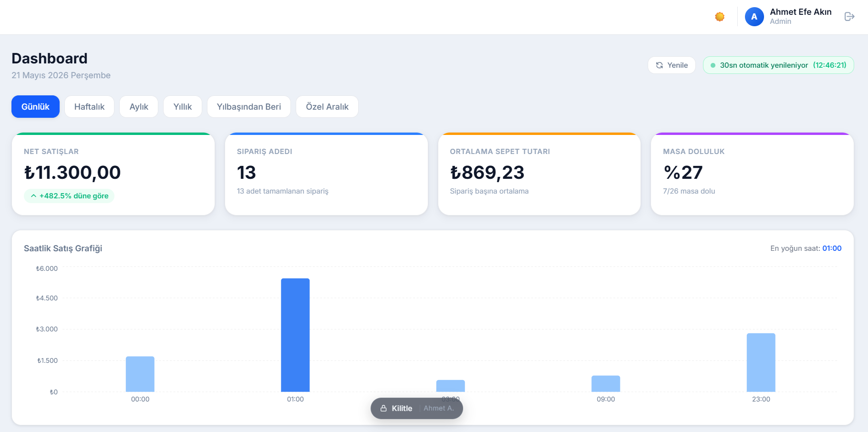868x432 pixels.
Task: Click the Admin role label
Action: tap(780, 21)
